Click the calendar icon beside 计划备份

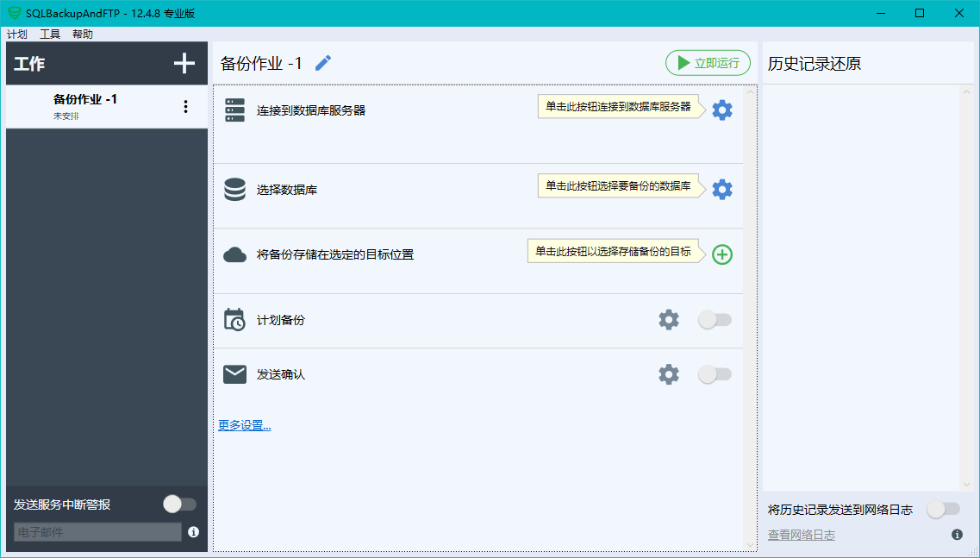click(235, 320)
